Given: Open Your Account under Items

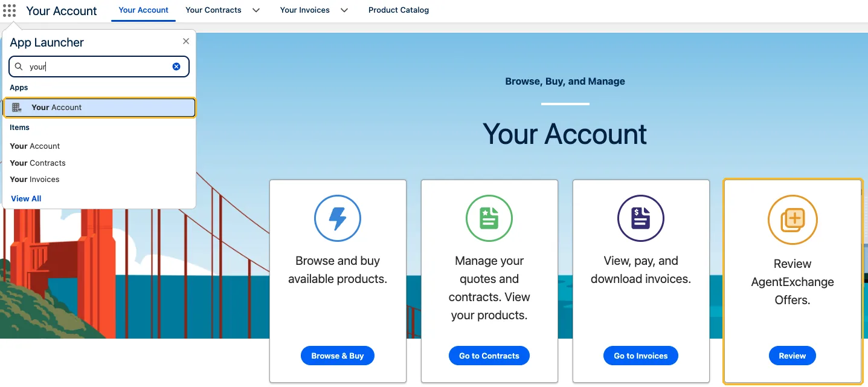Looking at the screenshot, I should click(35, 146).
